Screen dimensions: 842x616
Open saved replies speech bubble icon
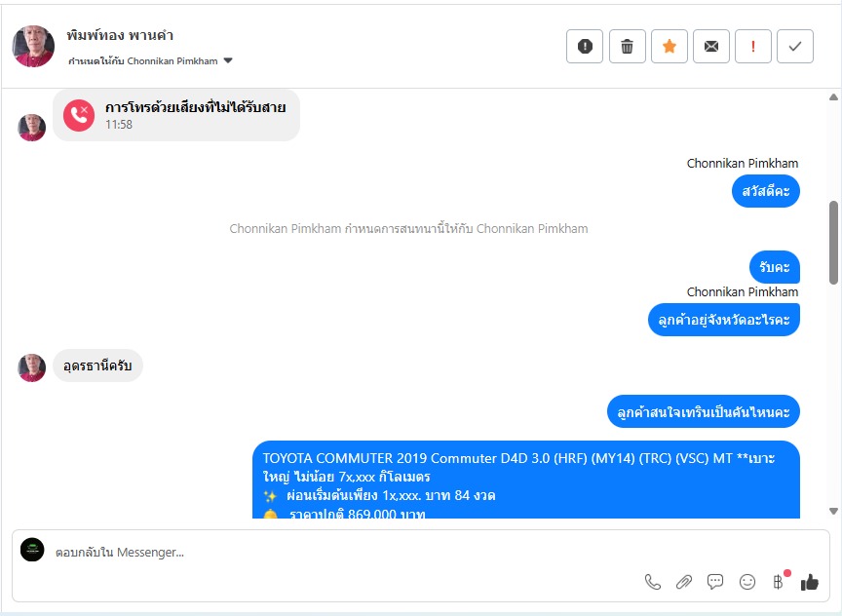(x=715, y=582)
